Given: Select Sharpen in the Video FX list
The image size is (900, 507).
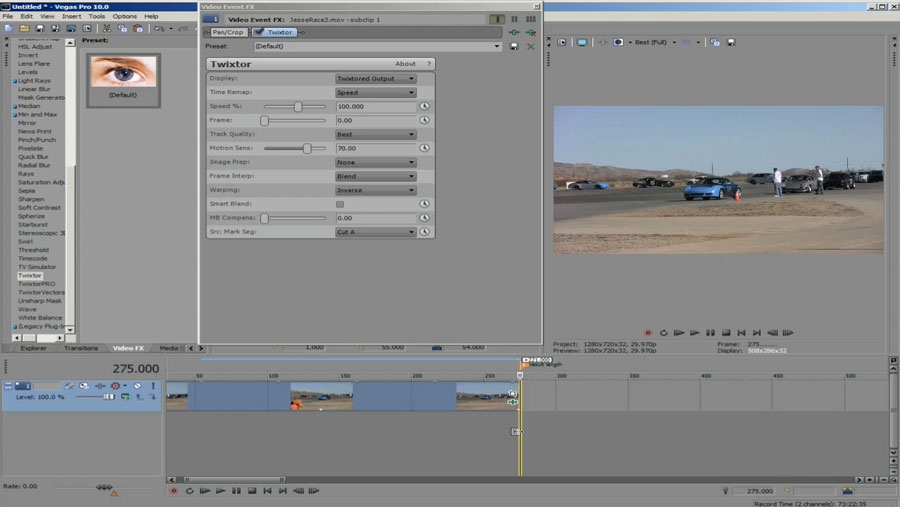Looking at the screenshot, I should click(x=31, y=199).
